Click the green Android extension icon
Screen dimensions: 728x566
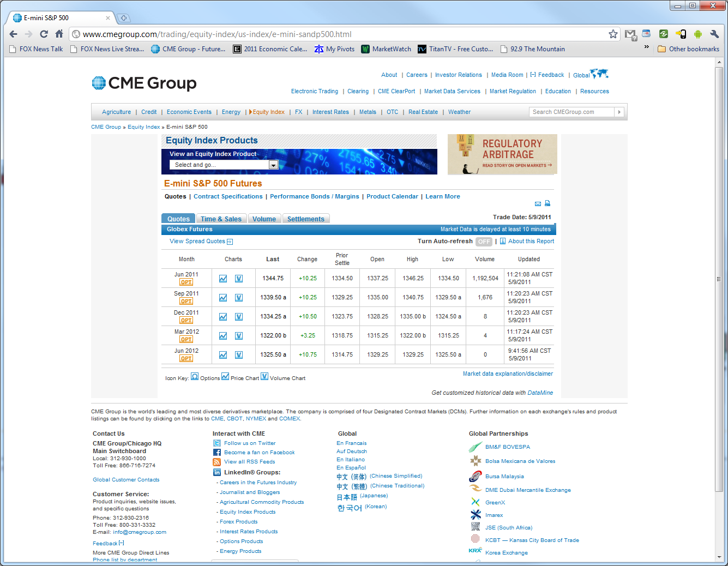coord(697,34)
